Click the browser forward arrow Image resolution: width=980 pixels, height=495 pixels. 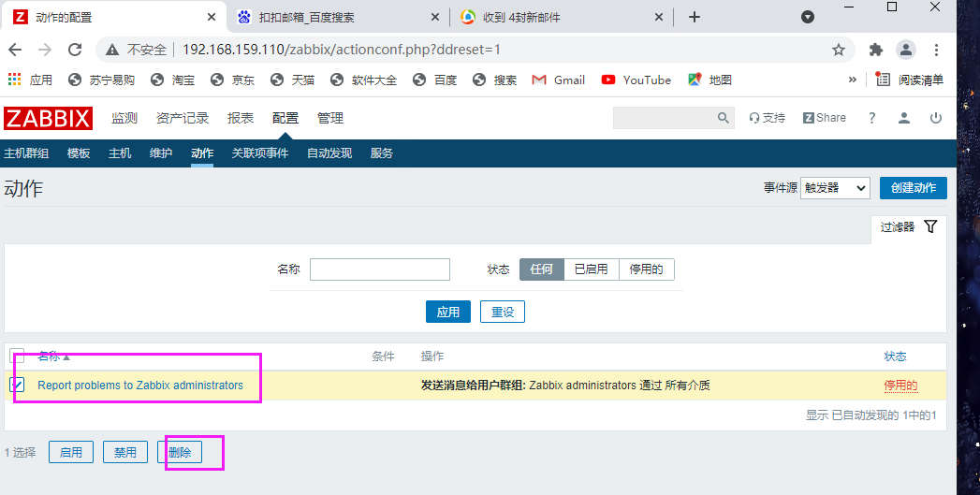tap(45, 50)
